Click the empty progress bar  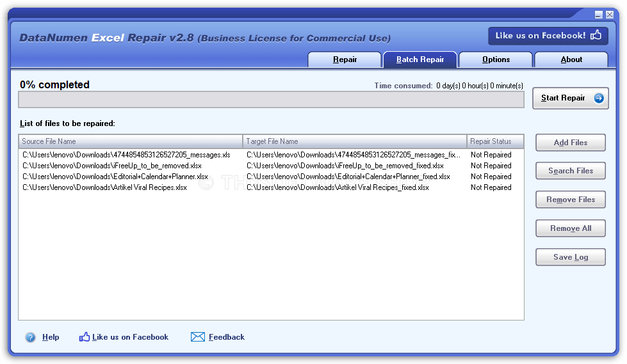271,100
